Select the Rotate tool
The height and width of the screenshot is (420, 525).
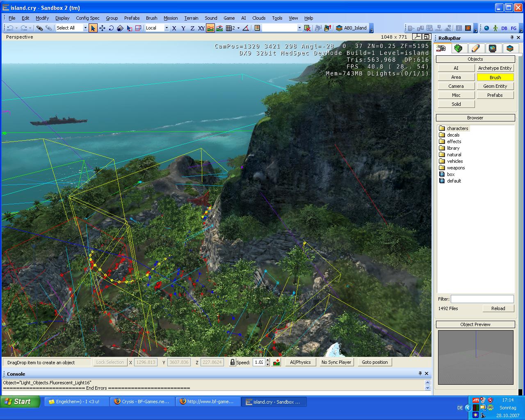coord(111,28)
